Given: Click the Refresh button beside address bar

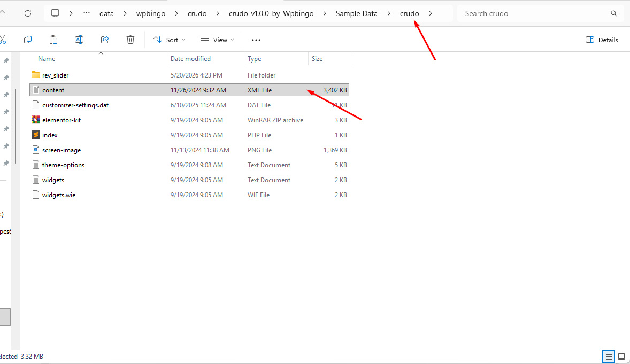Looking at the screenshot, I should [28, 13].
